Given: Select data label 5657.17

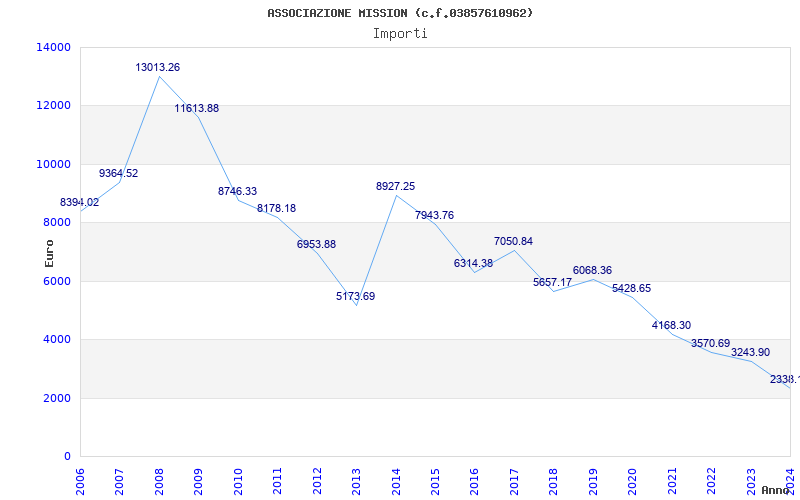Looking at the screenshot, I should click(553, 282).
